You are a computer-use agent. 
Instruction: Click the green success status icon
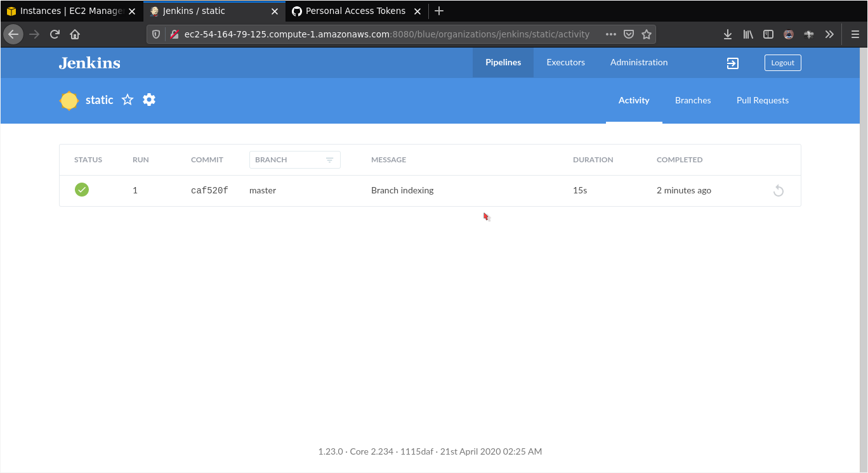pos(82,190)
